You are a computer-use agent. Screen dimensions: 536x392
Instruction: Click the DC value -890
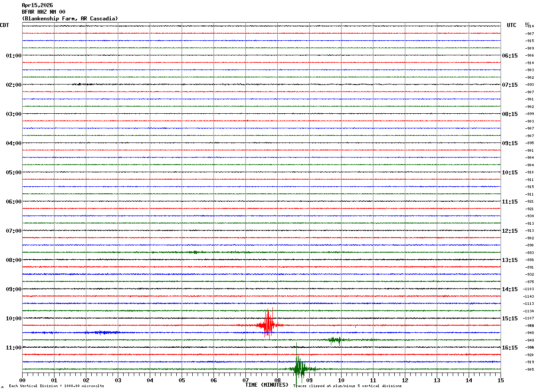click(529, 245)
